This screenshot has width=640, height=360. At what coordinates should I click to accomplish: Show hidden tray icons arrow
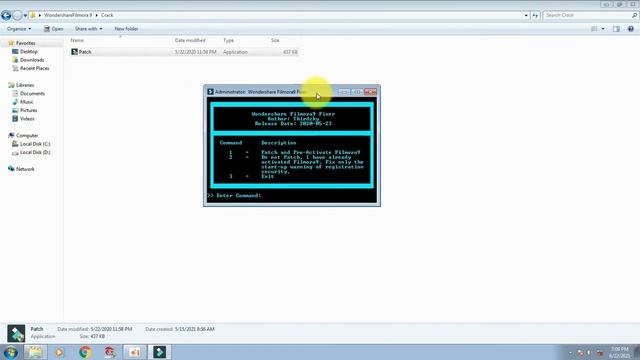(570, 353)
